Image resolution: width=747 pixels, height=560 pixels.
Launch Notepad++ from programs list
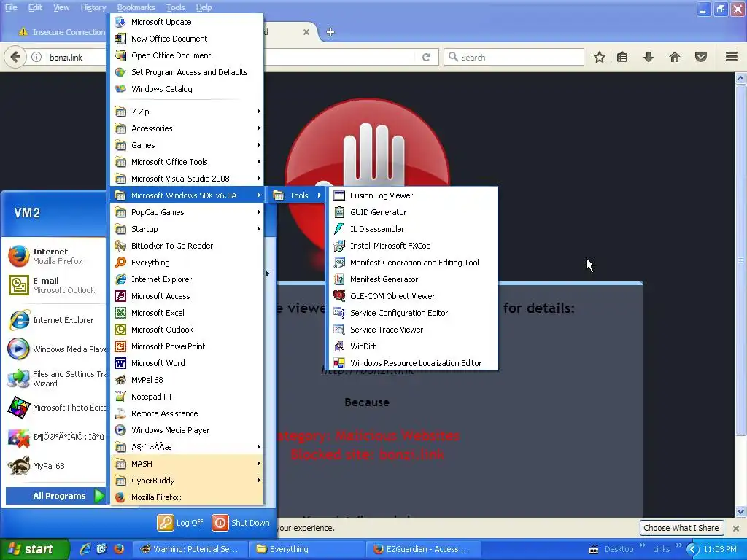point(187,397)
